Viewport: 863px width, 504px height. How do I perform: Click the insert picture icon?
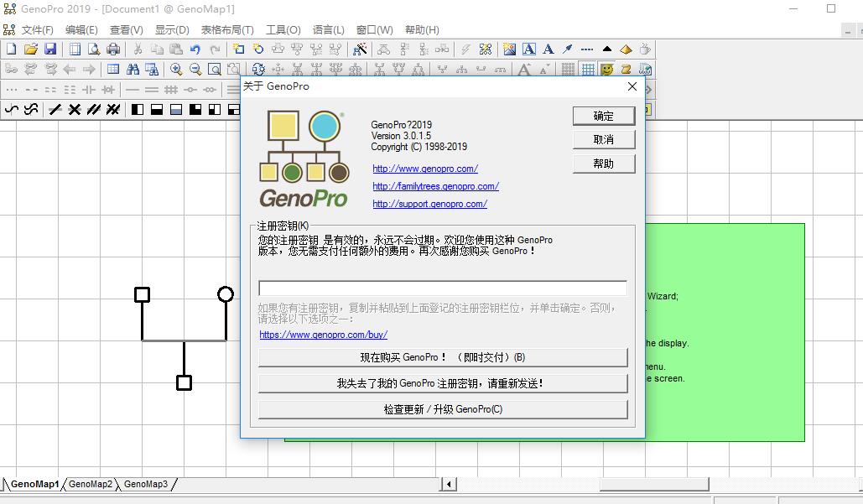tap(509, 49)
